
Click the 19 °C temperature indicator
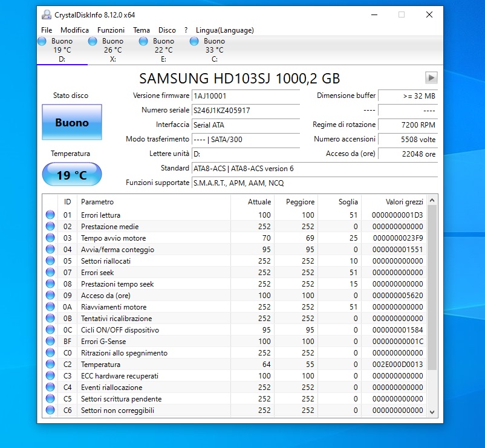click(x=72, y=175)
